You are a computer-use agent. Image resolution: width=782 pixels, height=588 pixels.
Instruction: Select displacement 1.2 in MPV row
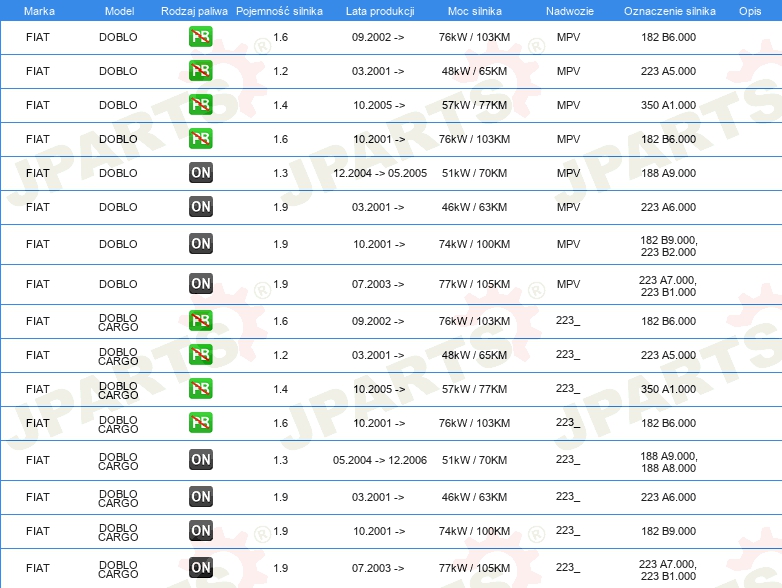(x=281, y=71)
